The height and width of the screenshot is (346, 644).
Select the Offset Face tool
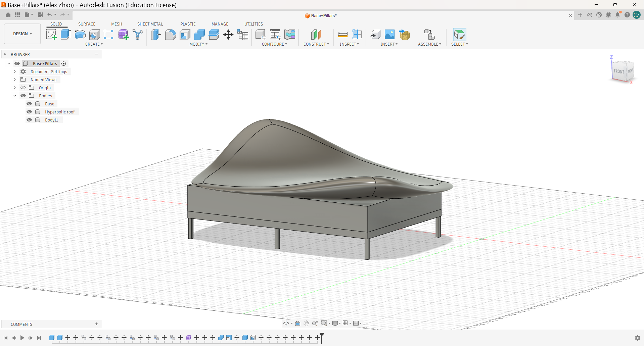tap(214, 35)
